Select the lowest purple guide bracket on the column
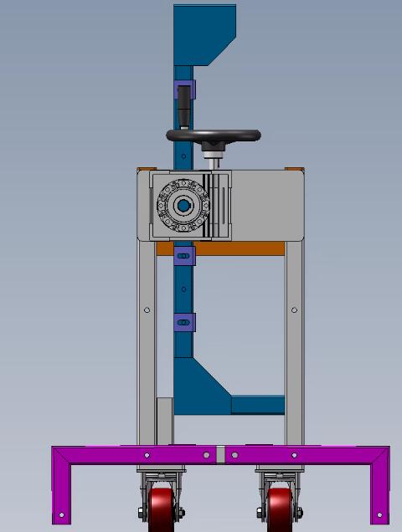Viewport: 402px width, 532px height. coord(184,322)
